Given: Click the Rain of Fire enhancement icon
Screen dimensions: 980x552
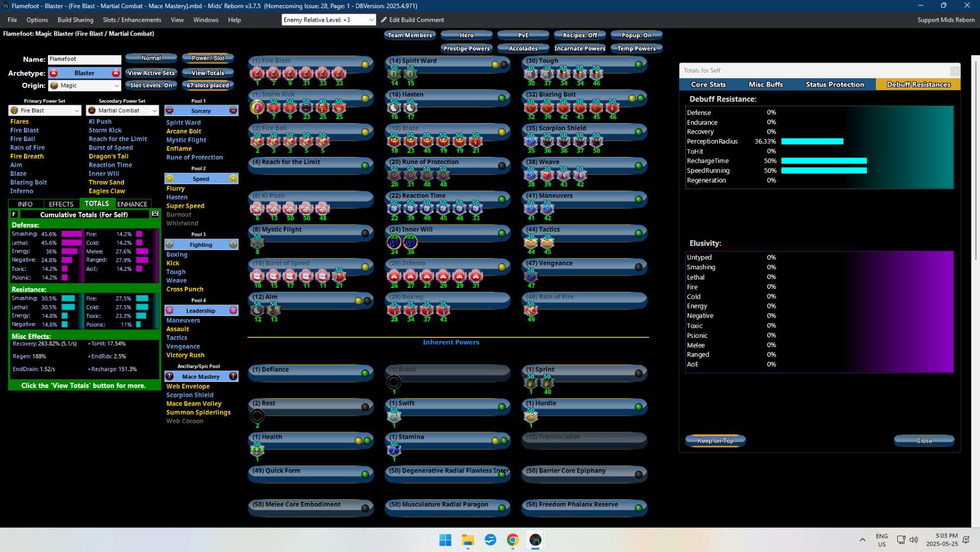Looking at the screenshot, I should pos(530,310).
